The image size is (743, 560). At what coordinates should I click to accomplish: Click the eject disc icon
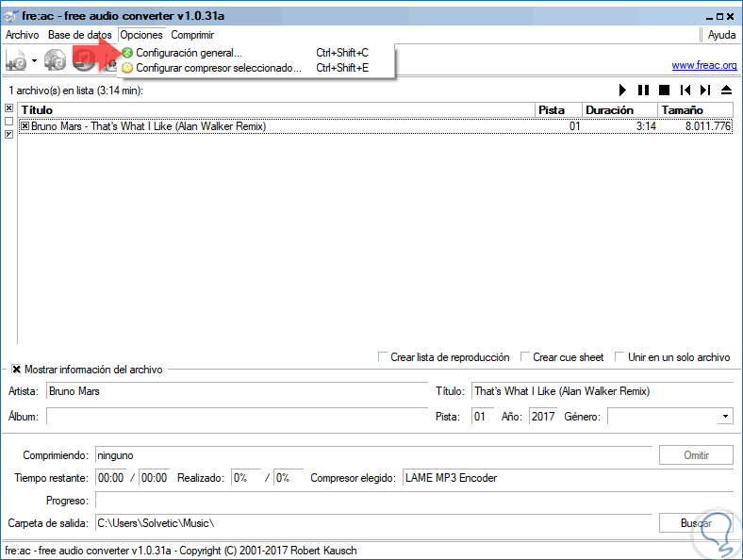(726, 90)
